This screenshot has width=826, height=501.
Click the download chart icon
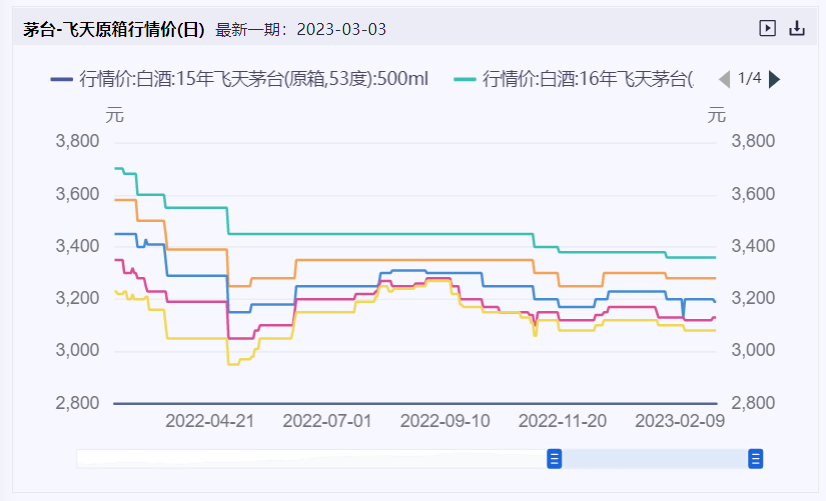(x=797, y=28)
